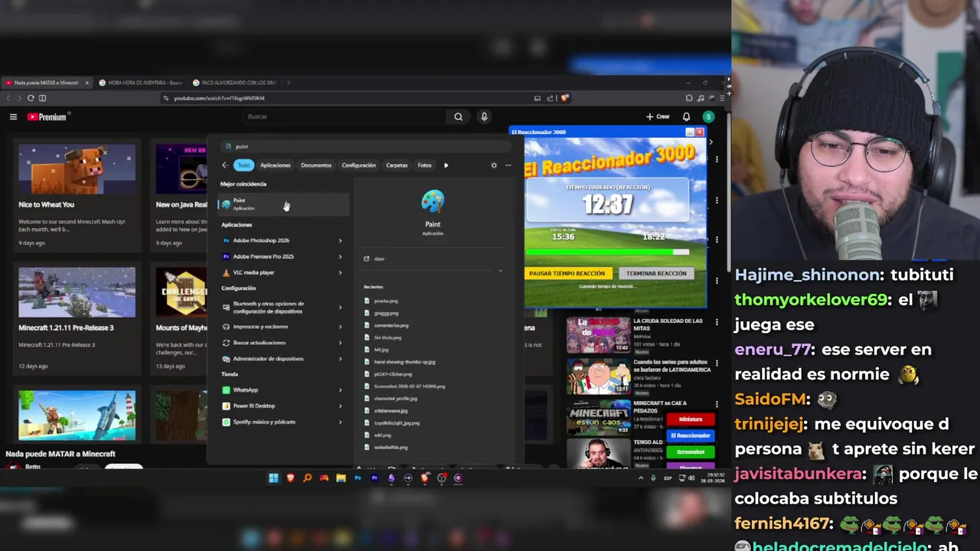
Task: Open YouTube notifications bell
Action: coord(687,116)
